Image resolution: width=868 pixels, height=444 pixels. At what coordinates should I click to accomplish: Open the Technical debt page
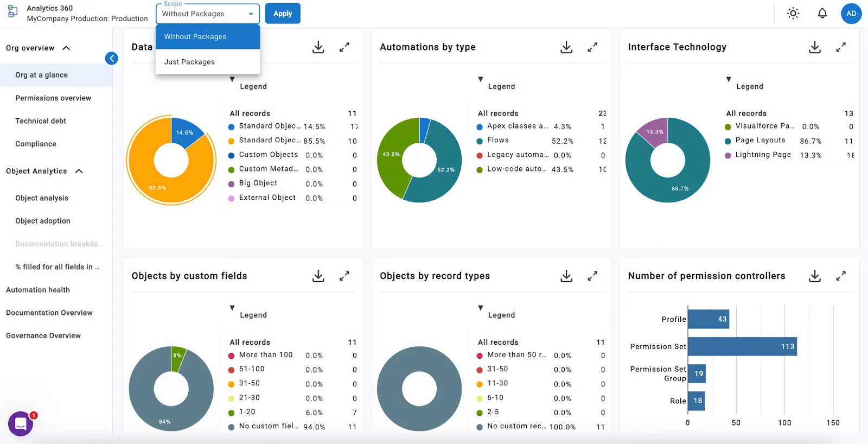[x=41, y=121]
